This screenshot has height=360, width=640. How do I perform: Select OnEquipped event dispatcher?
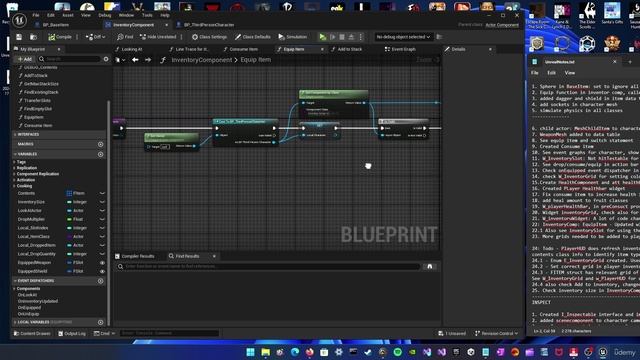[29, 308]
